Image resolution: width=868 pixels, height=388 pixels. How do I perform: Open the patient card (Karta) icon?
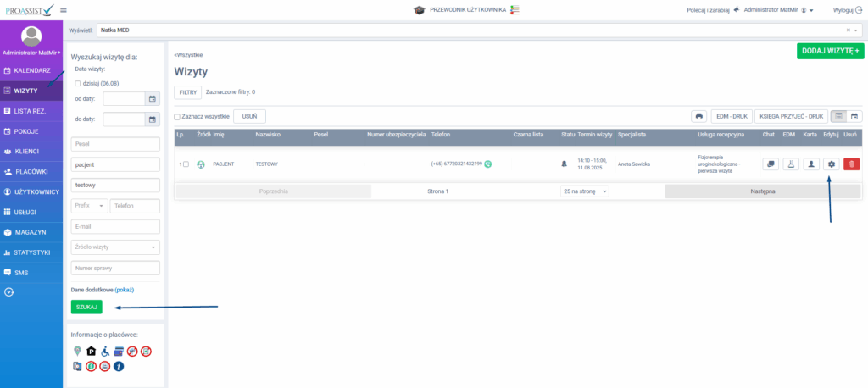[810, 164]
